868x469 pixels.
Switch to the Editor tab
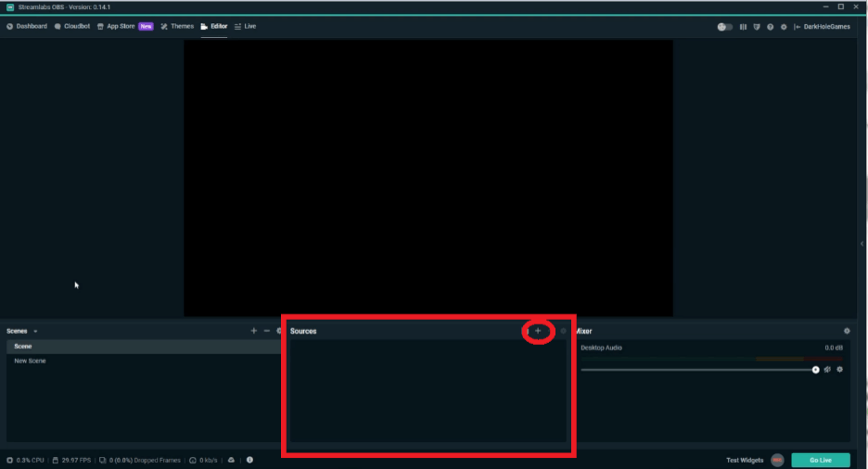tap(213, 26)
